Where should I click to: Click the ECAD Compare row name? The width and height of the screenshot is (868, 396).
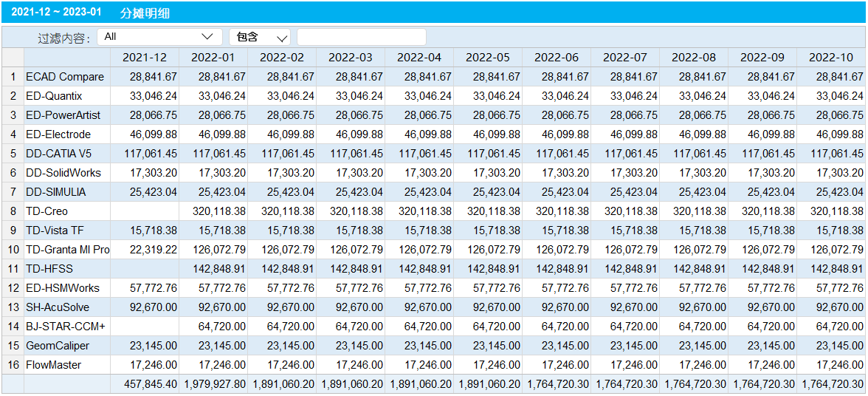65,77
